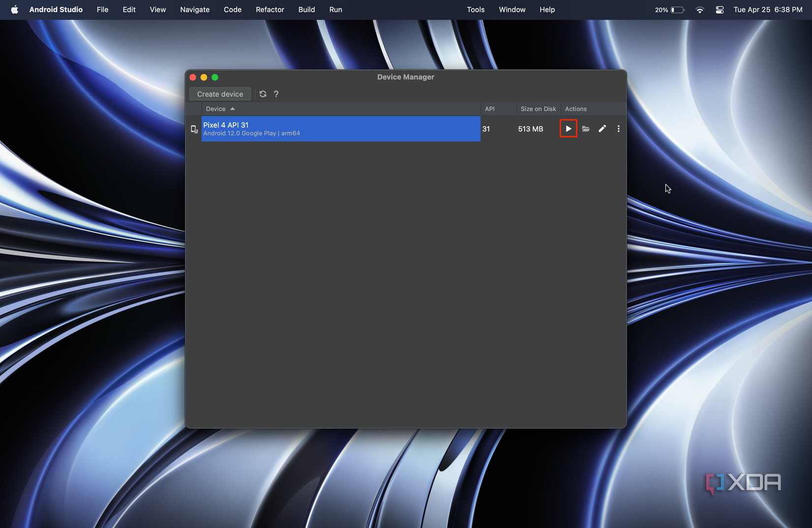
Task: Open the Run menu
Action: pos(336,9)
